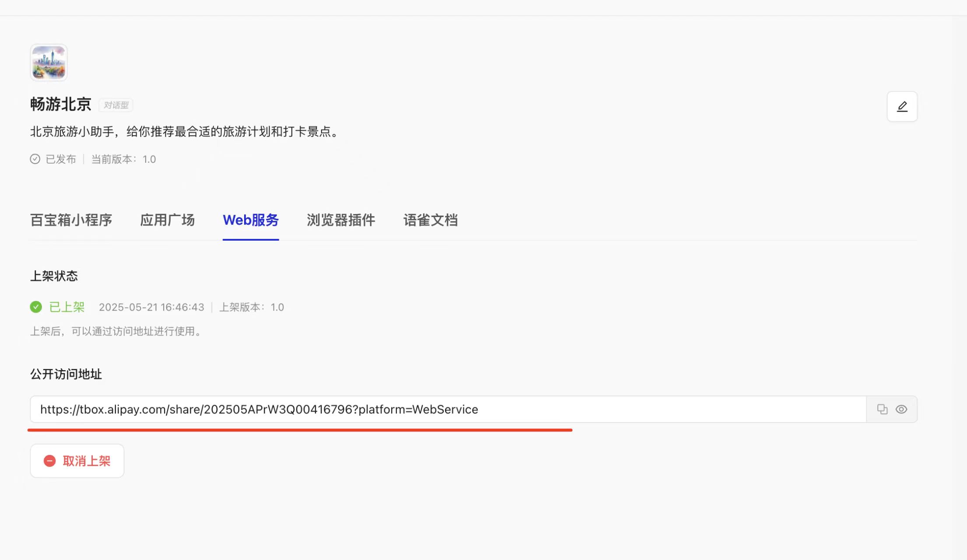The image size is (967, 560).
Task: Click the edit pencil icon
Action: [902, 106]
